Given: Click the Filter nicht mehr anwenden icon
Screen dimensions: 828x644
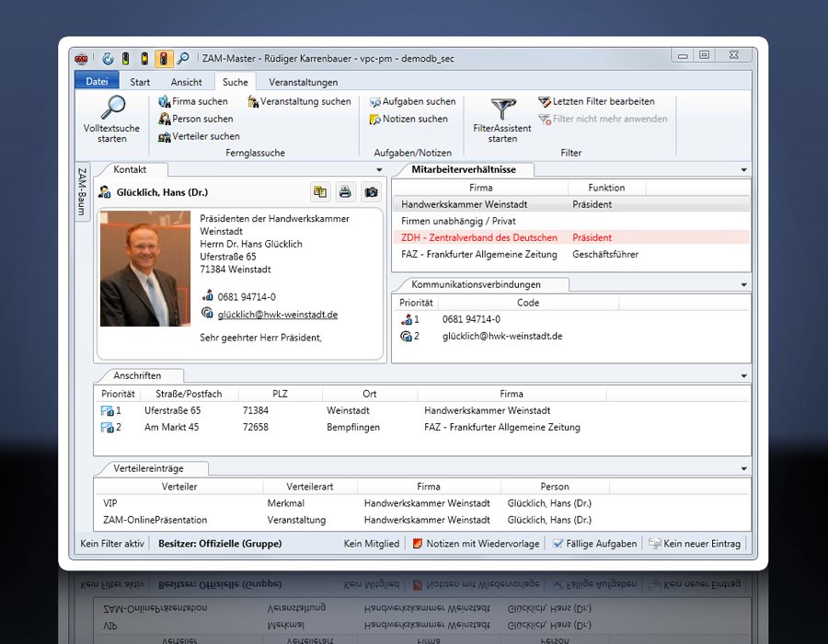Looking at the screenshot, I should (x=545, y=120).
